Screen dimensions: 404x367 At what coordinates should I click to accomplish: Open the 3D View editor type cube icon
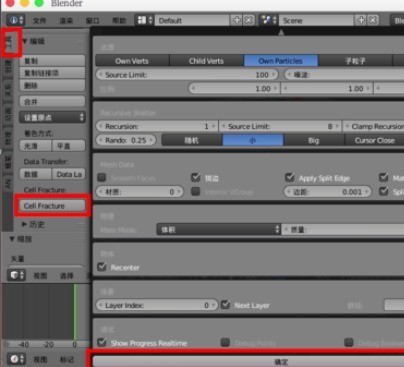pos(16,275)
